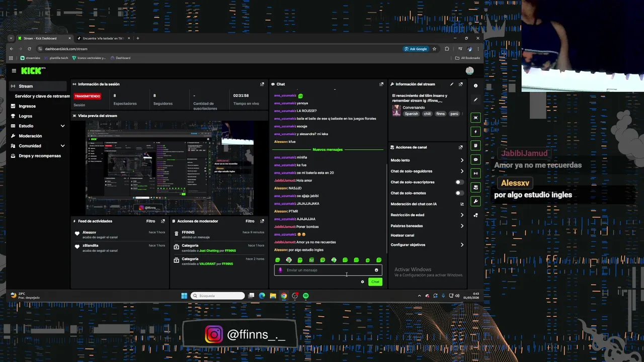Pop out the Información de la sesión panel
The width and height of the screenshot is (644, 362).
coord(262,84)
